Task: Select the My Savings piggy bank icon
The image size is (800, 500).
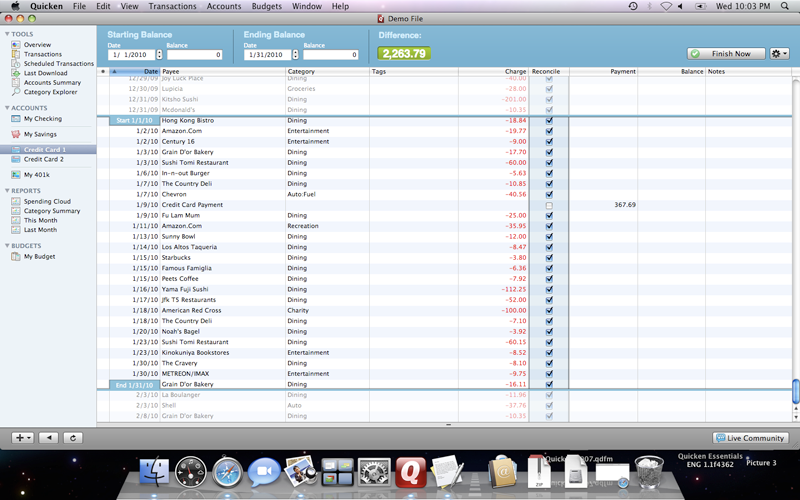Action: 16,134
